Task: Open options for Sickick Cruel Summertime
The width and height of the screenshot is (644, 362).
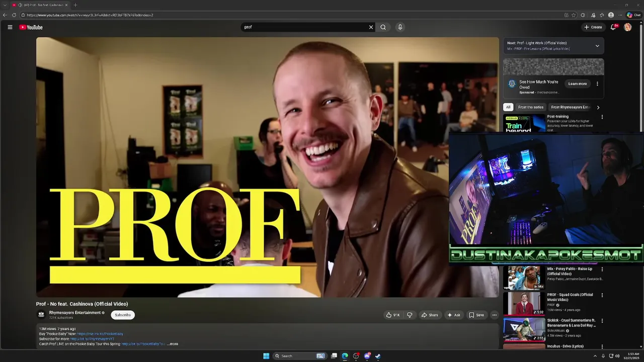Action: point(602,321)
